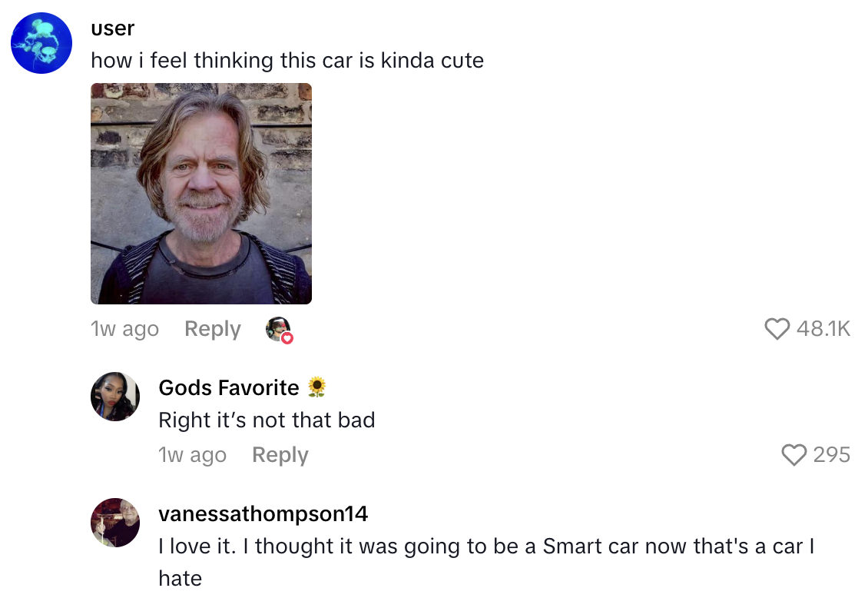The image size is (868, 598).
Task: Click the username 'user' above the comment
Action: [112, 28]
